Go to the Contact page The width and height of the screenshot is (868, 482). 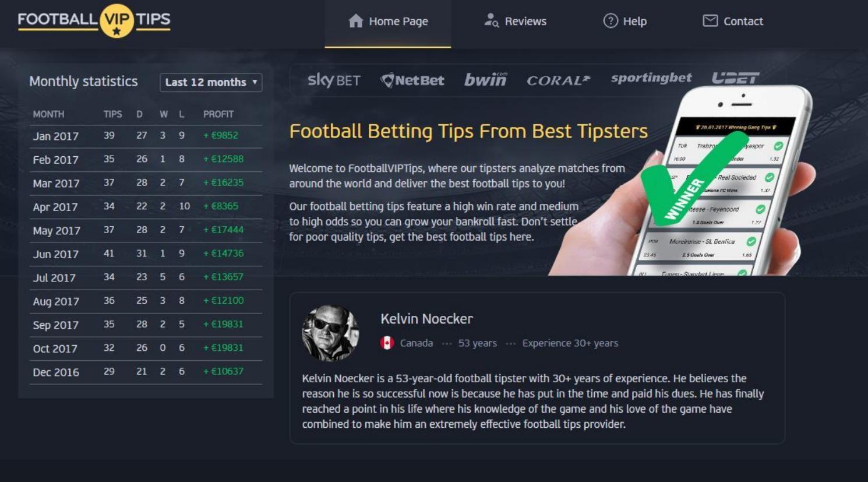click(733, 22)
